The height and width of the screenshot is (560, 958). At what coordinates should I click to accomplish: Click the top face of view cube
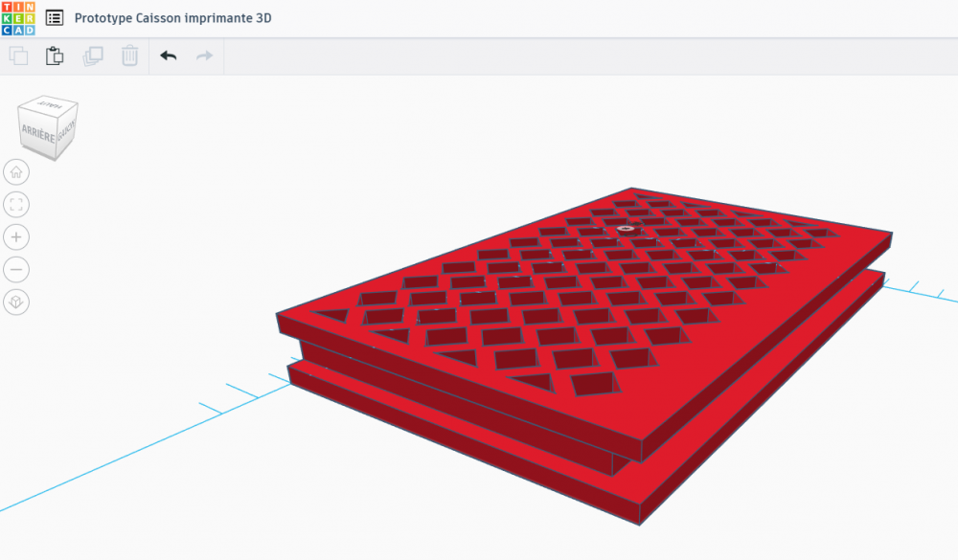click(x=49, y=105)
